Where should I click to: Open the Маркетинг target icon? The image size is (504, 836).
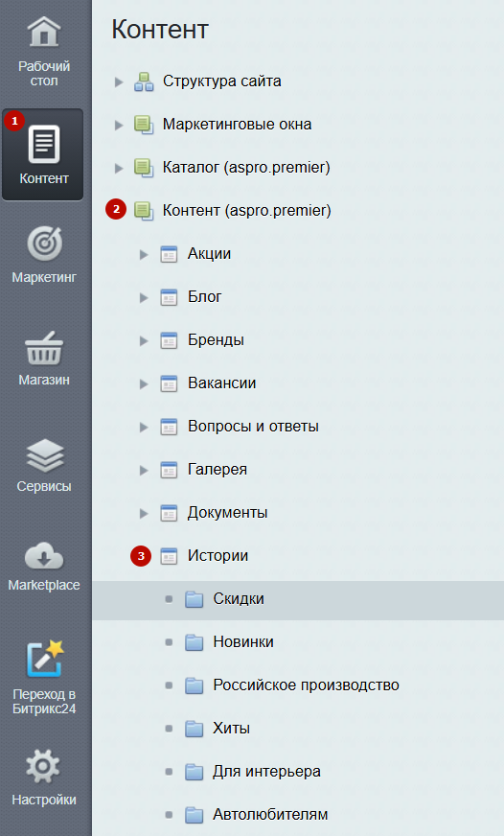pos(44,244)
